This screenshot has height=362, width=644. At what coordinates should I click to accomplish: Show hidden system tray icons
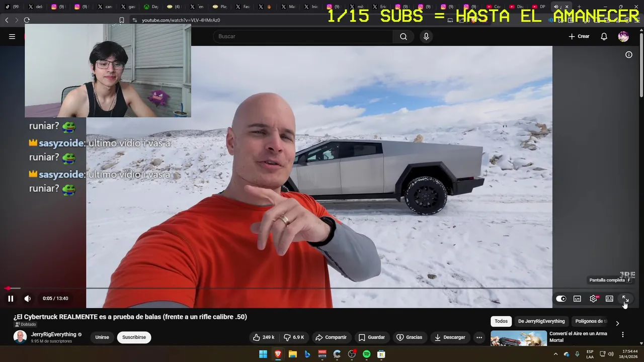click(x=555, y=354)
